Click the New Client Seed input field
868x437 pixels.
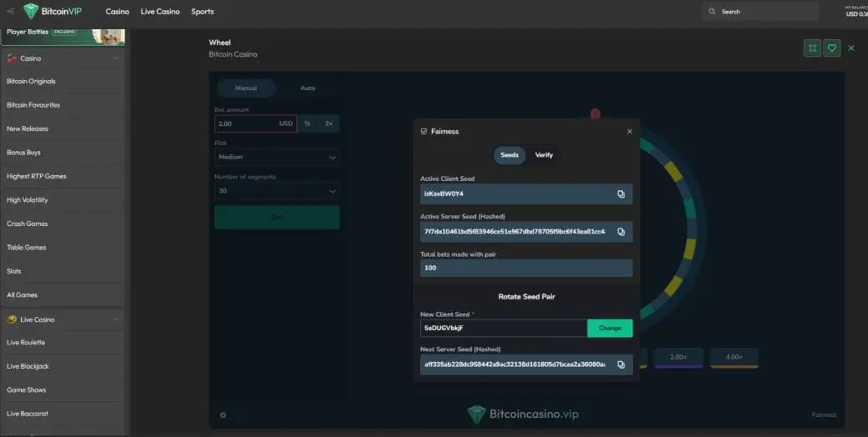click(x=504, y=328)
